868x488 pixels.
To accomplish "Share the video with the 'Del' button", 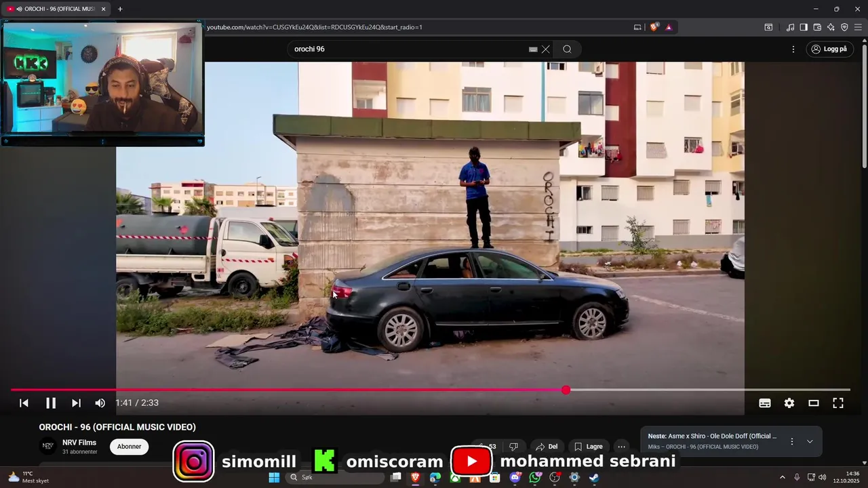I will (546, 447).
